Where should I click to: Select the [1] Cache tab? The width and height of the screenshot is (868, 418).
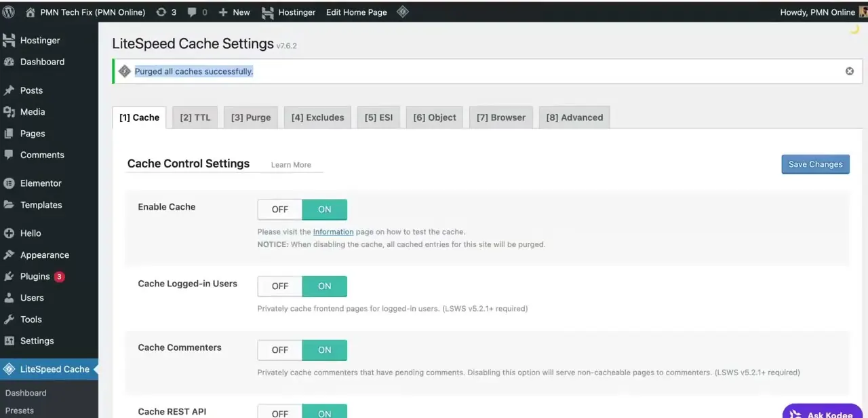pyautogui.click(x=139, y=117)
